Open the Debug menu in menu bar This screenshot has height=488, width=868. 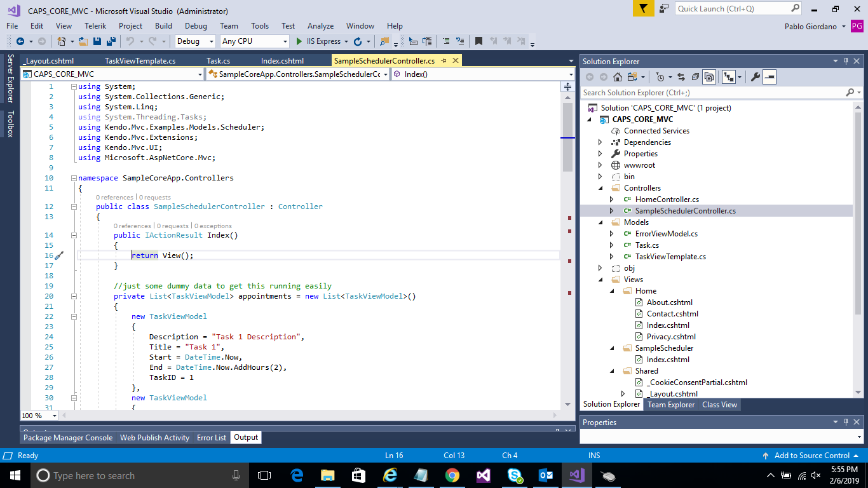196,26
